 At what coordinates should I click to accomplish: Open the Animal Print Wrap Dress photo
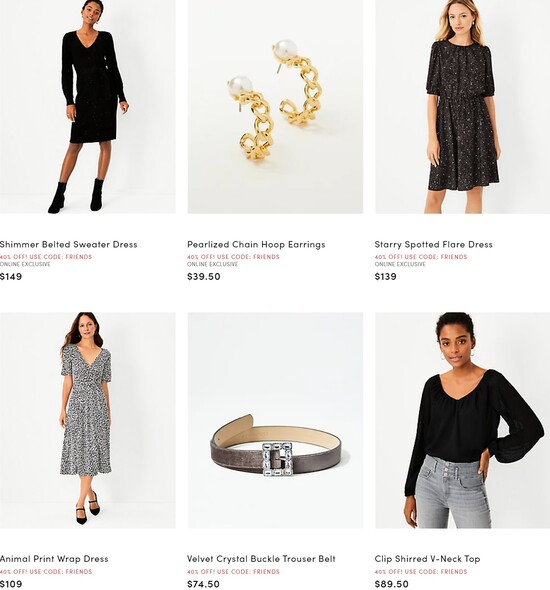pyautogui.click(x=88, y=420)
